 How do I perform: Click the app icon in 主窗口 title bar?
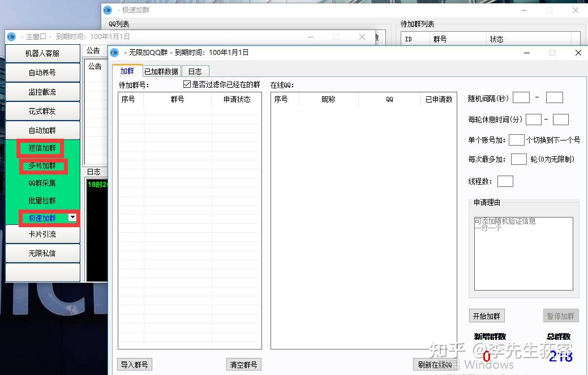11,36
